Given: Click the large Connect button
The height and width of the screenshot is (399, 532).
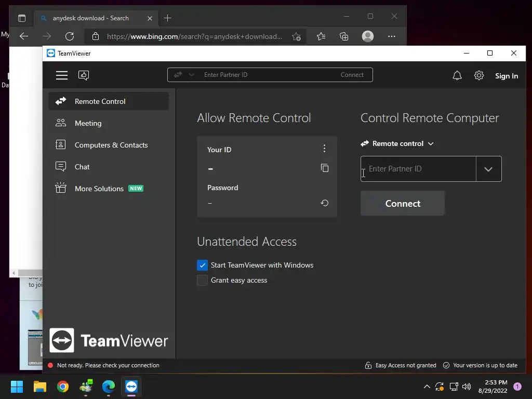Looking at the screenshot, I should tap(403, 203).
